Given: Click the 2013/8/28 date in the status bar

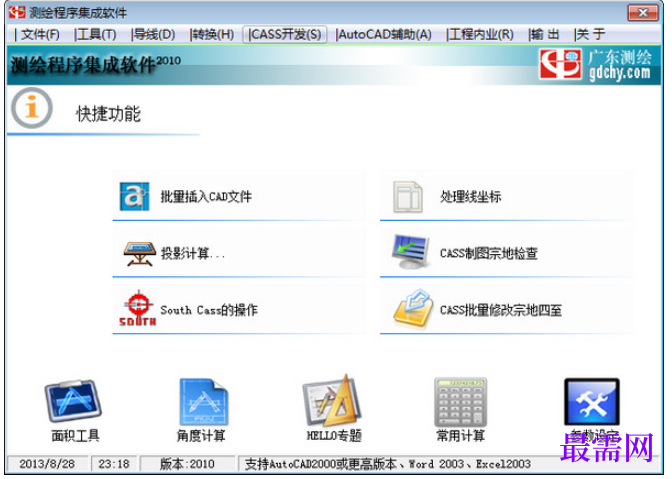Looking at the screenshot, I should click(47, 464).
